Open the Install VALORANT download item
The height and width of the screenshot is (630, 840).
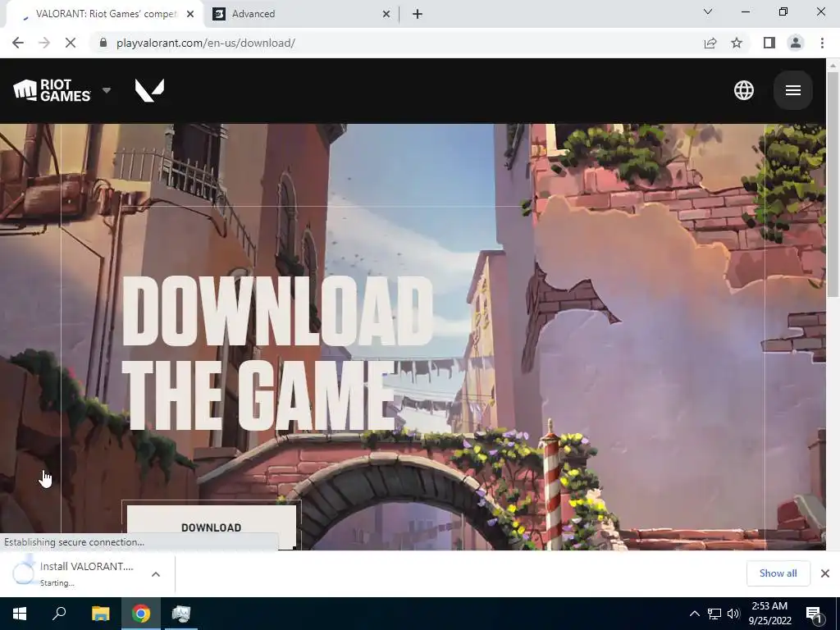pos(75,573)
